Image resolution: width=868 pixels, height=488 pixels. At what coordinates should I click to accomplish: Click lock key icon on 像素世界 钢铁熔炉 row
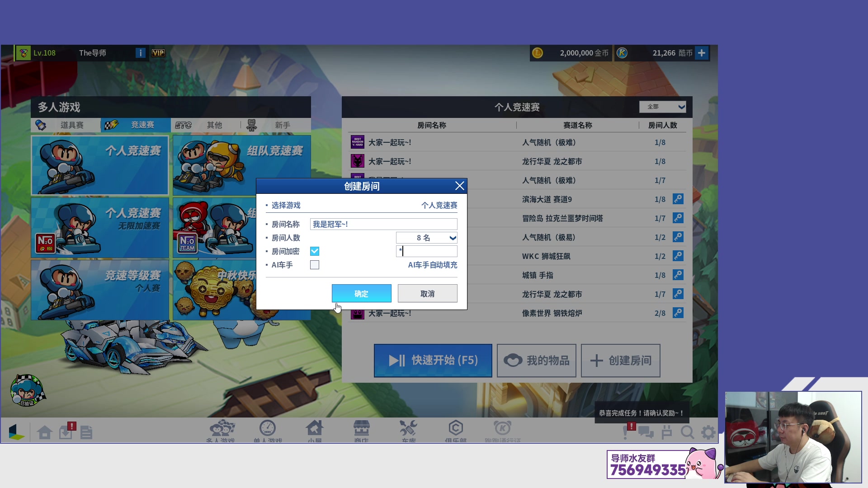pos(678,313)
